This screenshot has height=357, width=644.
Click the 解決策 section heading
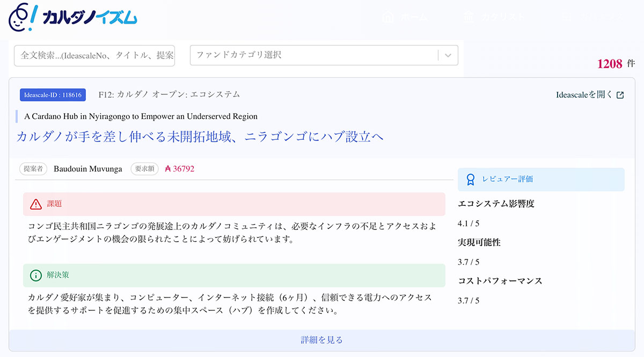click(x=58, y=276)
